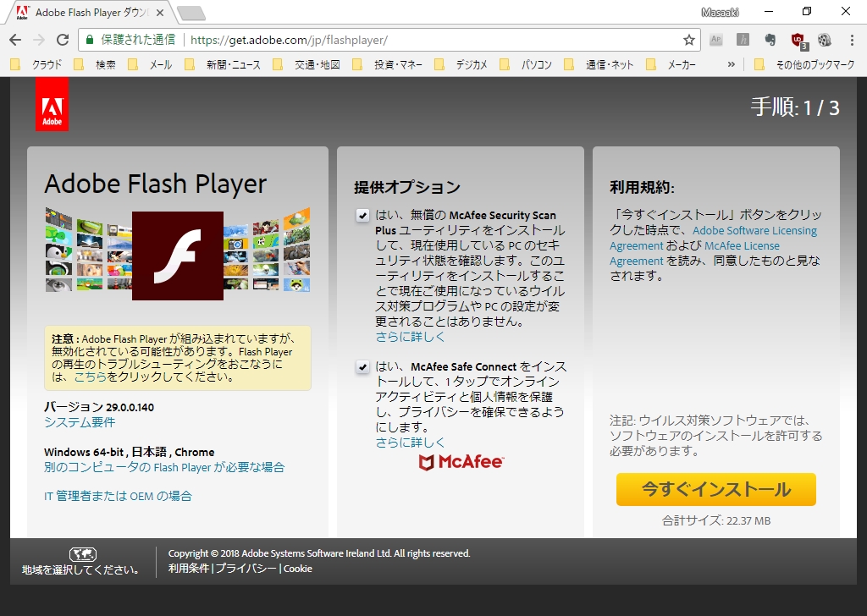
Task: Open the プライバシー footer link
Action: [246, 569]
